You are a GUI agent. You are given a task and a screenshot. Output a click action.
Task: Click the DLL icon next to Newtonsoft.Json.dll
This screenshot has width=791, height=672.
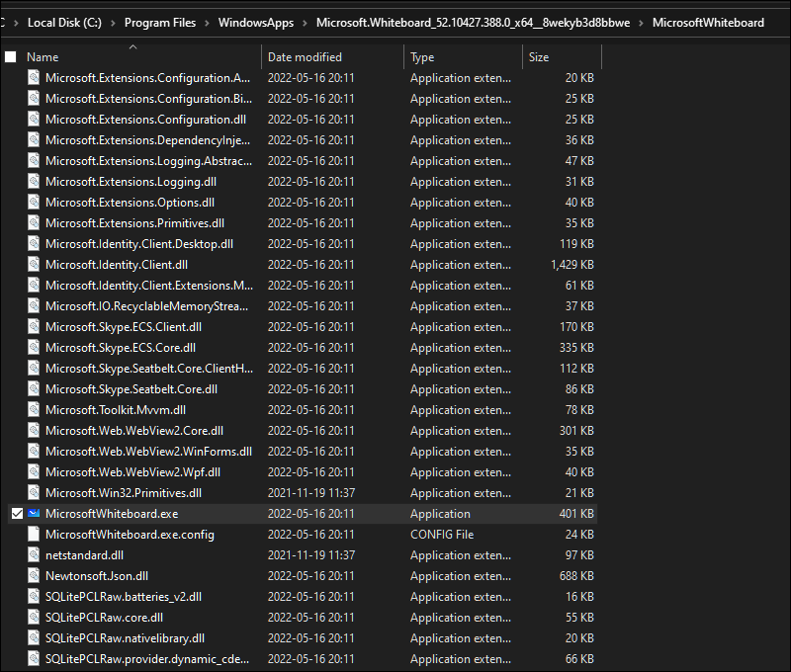click(x=34, y=576)
